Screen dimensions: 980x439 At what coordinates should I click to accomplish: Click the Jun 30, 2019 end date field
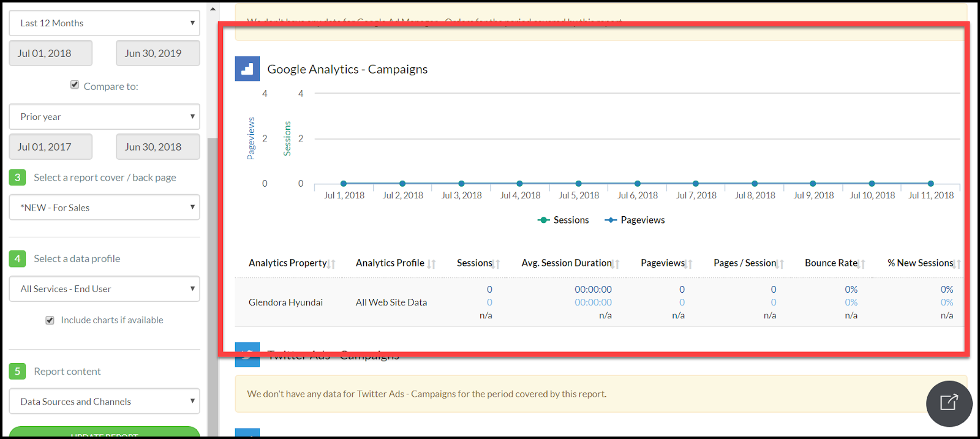(158, 53)
